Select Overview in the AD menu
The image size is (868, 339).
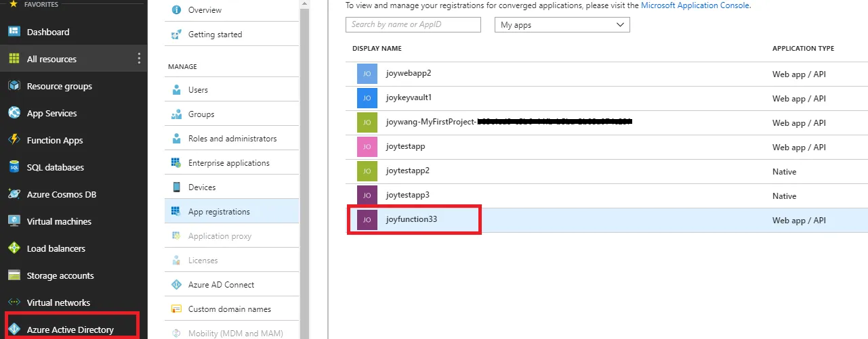tap(232, 10)
